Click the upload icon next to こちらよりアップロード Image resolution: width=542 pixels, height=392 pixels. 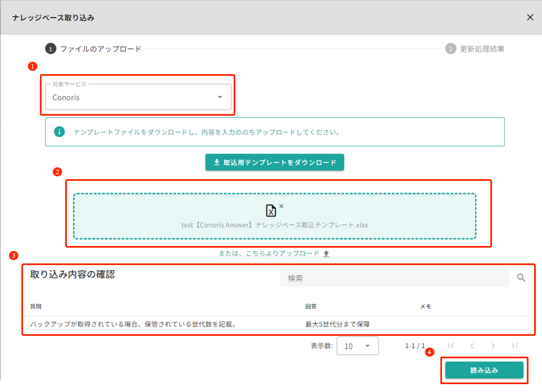point(326,253)
